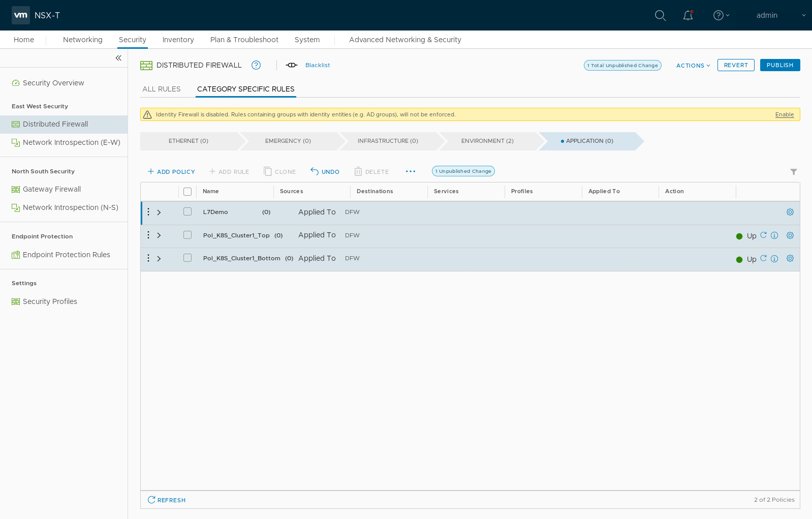
Task: Open the help question-mark menu in header
Action: [x=721, y=15]
